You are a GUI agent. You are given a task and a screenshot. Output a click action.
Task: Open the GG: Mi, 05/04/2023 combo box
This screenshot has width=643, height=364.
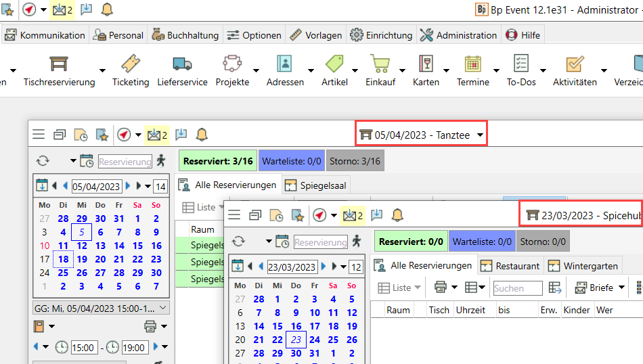101,308
